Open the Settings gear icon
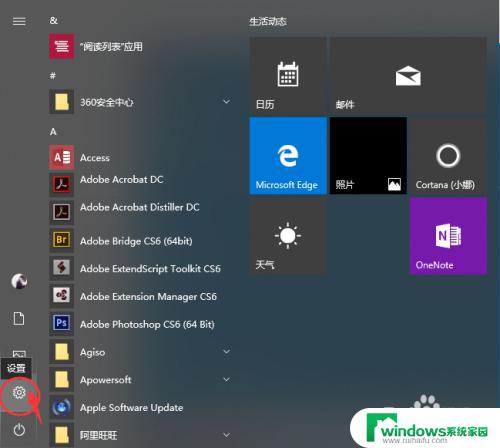 19,392
